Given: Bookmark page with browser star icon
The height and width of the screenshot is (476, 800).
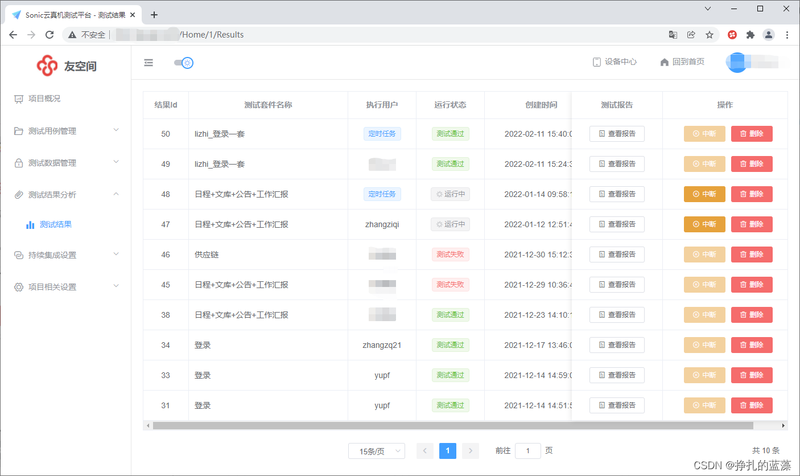Looking at the screenshot, I should [x=709, y=35].
